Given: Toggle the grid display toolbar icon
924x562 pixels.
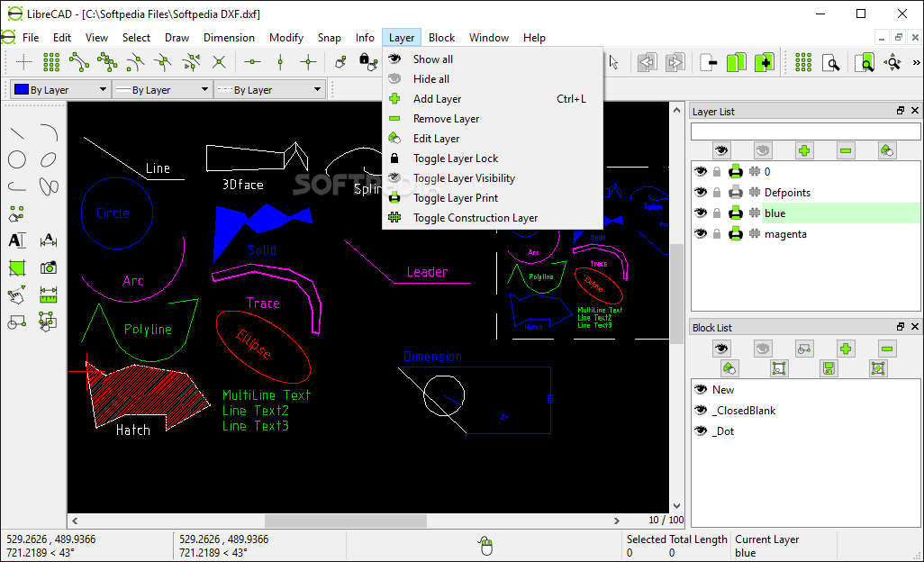Looking at the screenshot, I should click(803, 62).
